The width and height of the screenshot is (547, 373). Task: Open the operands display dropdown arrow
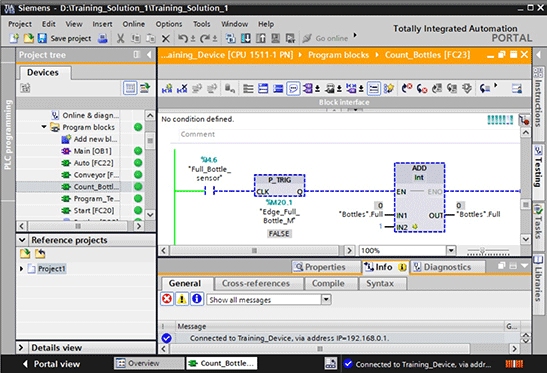(x=317, y=89)
